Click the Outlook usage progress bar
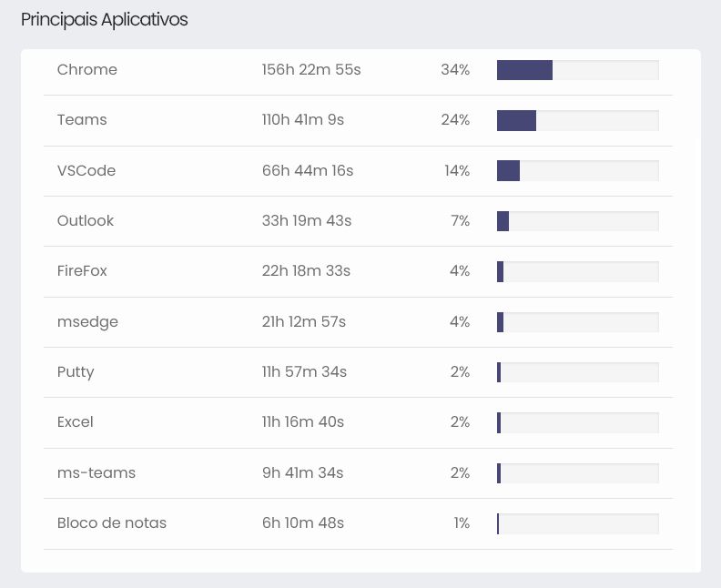The height and width of the screenshot is (588, 721). (x=577, y=221)
